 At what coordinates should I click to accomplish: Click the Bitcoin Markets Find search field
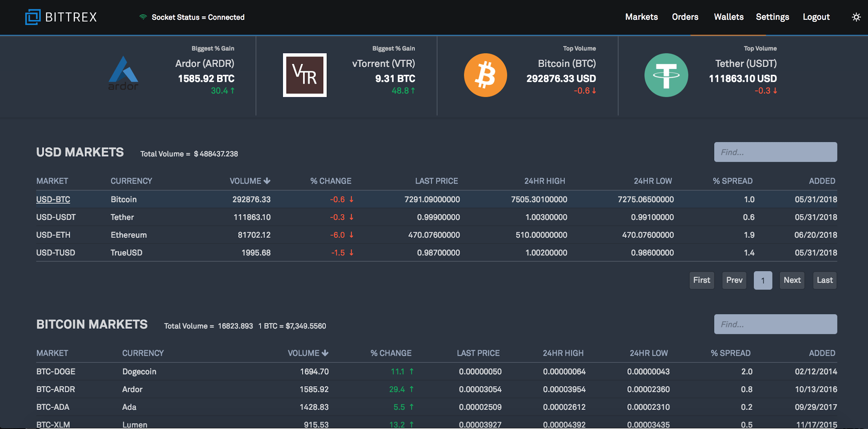click(x=775, y=324)
